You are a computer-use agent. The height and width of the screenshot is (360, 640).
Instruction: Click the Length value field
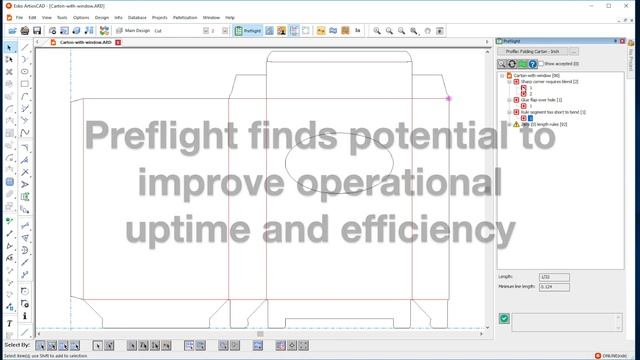554,277
